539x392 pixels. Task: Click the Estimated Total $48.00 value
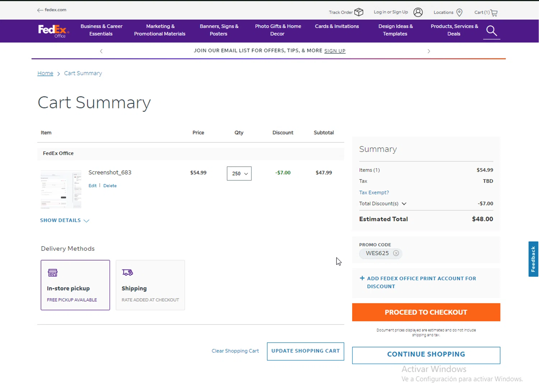[482, 219]
